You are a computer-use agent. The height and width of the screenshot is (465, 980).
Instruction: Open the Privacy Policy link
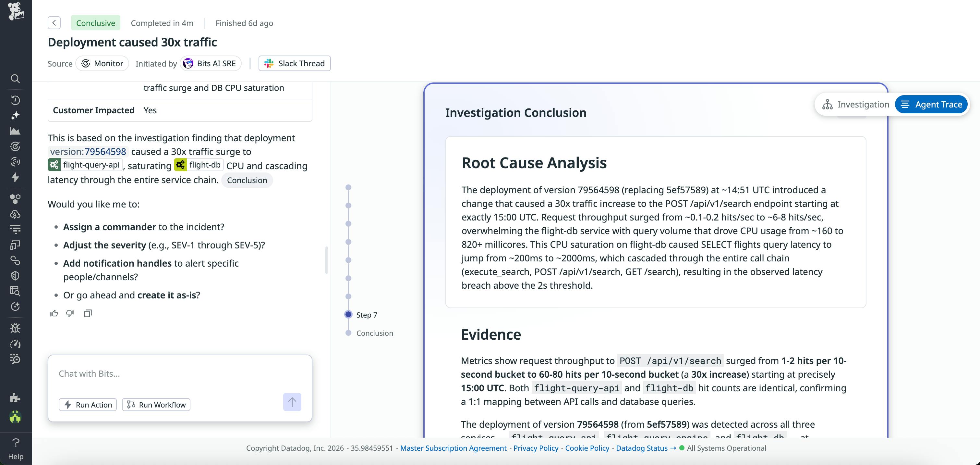536,448
